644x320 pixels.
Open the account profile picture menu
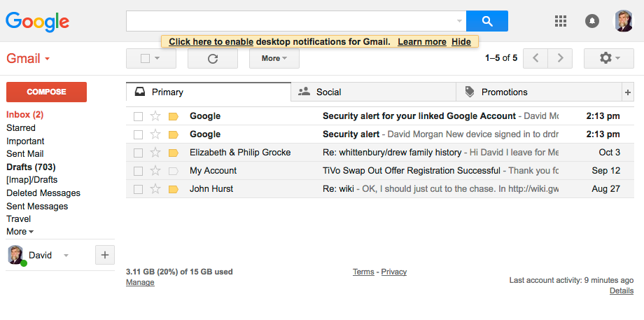624,21
